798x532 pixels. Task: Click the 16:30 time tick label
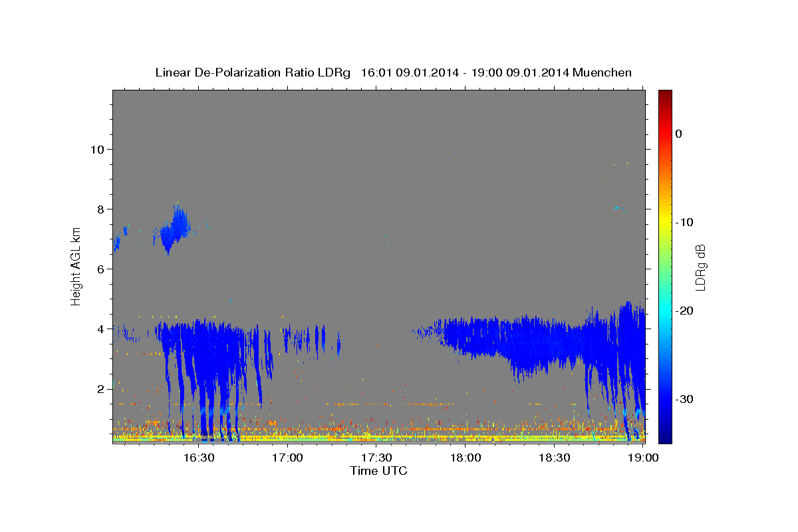(199, 458)
